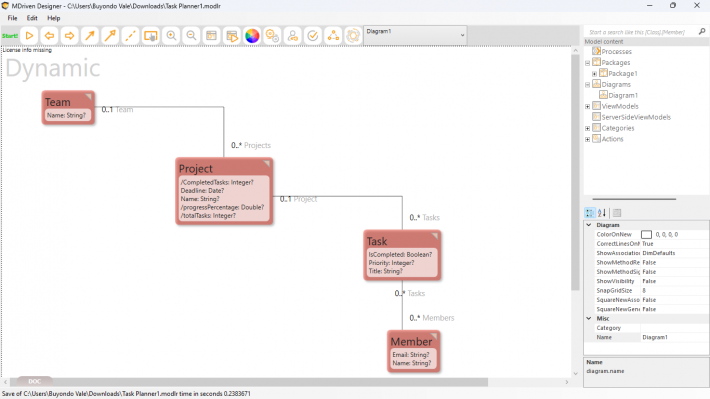This screenshot has height=399, width=710.
Task: Click the ShowMethodRe False value
Action: 675,263
